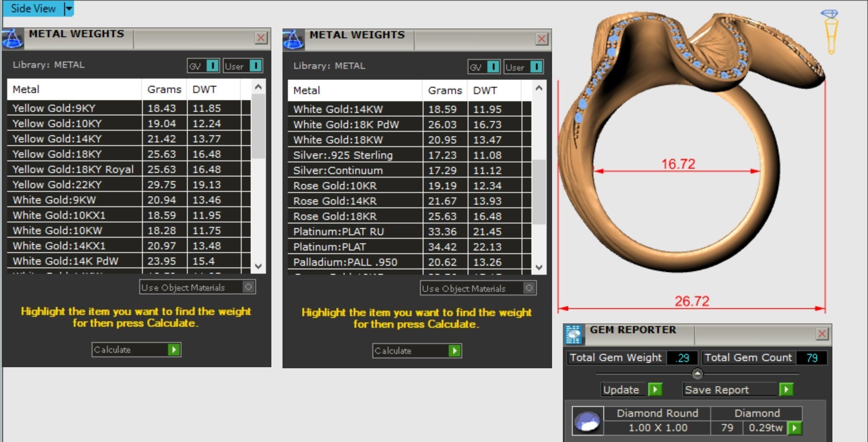Viewport: 868px width, 442px height.
Task: Click gem view icon at top right
Action: coord(830,32)
